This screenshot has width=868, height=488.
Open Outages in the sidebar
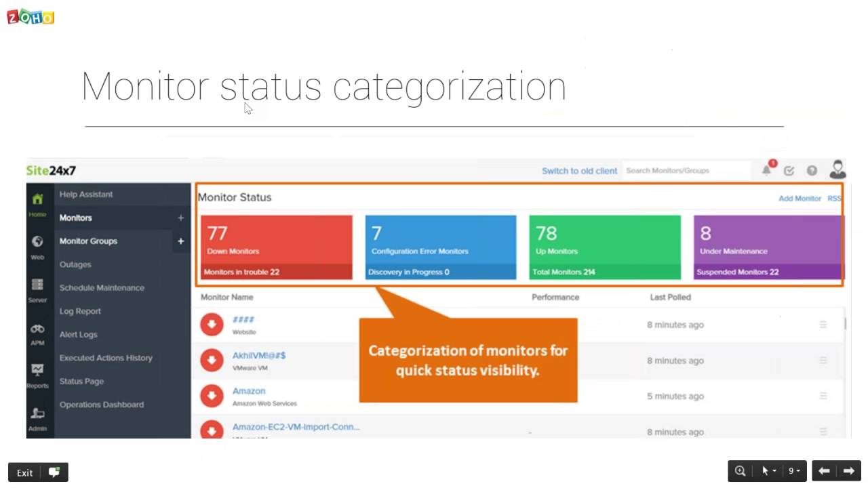(75, 264)
